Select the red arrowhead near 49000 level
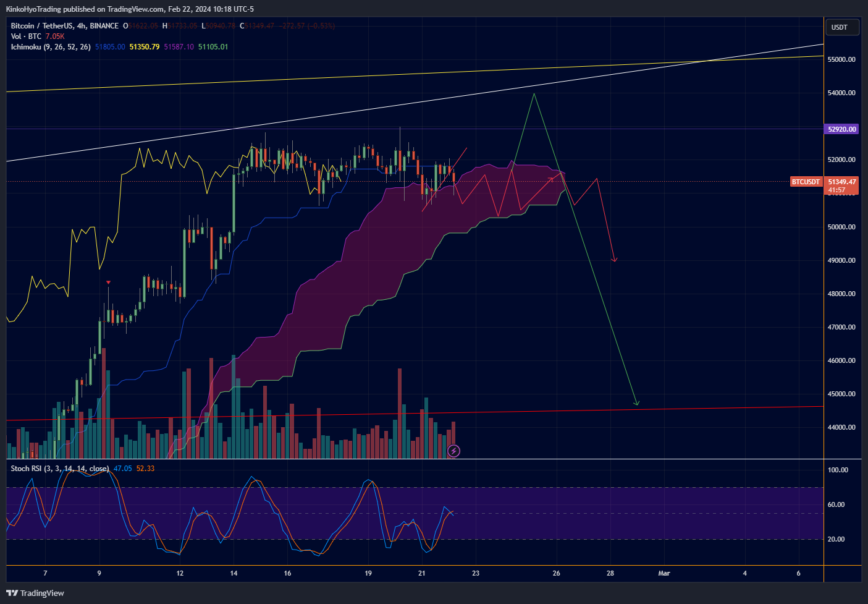The width and height of the screenshot is (868, 604). (x=615, y=259)
